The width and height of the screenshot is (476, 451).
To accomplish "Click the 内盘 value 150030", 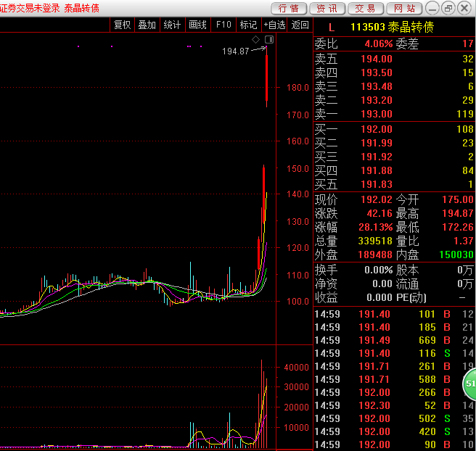I will pyautogui.click(x=456, y=255).
